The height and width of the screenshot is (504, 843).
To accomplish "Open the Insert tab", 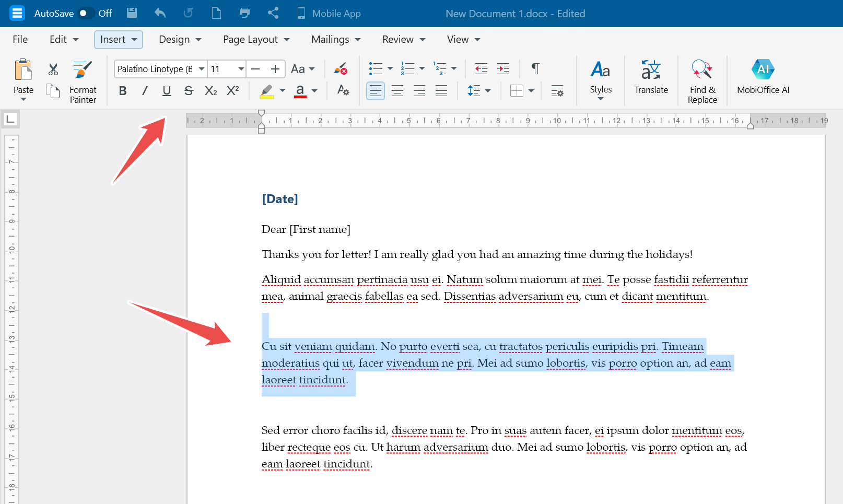I will (119, 39).
